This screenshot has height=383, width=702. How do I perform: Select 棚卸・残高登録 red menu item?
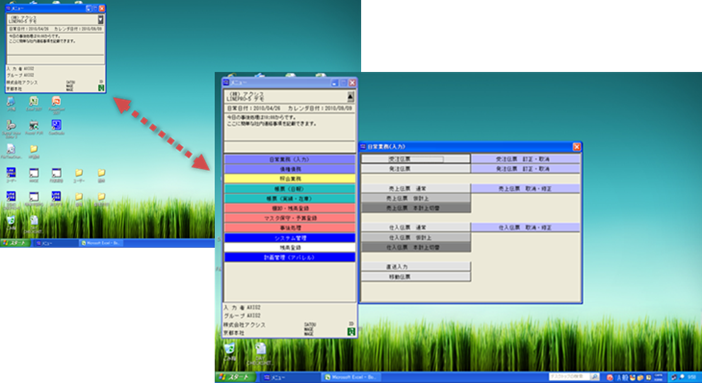coord(290,208)
